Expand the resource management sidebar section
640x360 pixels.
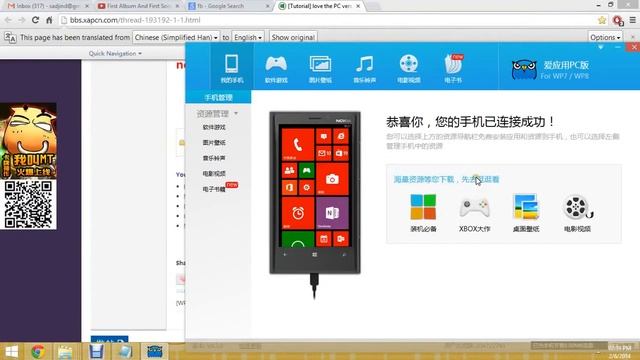coord(217,113)
